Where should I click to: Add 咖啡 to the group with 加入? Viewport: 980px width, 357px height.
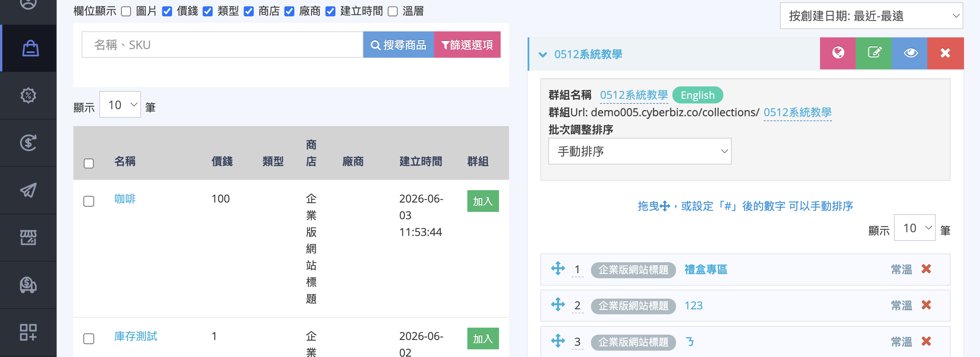[483, 201]
